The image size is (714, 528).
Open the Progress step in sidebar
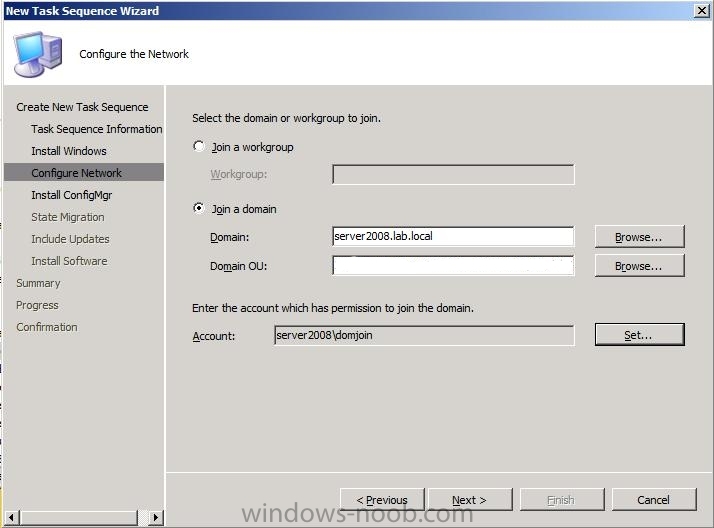point(37,305)
